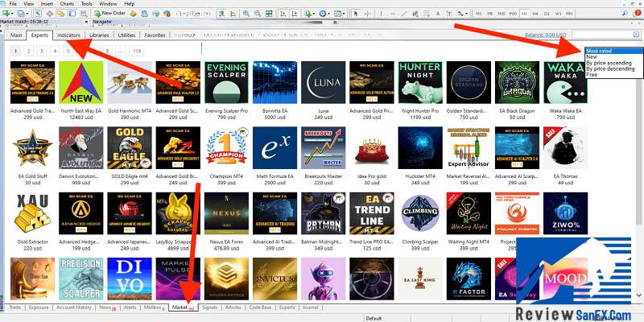Go to page 4 of results
The width and height of the screenshot is (644, 322).
pos(55,52)
